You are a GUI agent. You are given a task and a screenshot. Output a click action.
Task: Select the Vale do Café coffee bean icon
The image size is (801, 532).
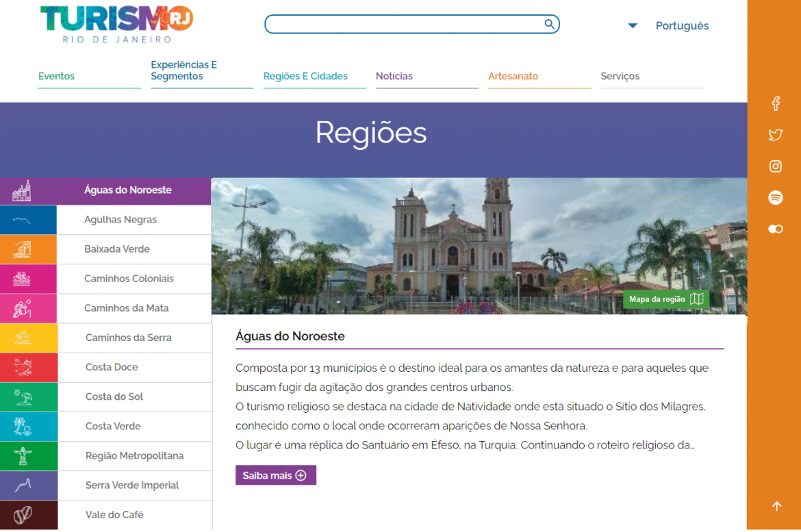(x=23, y=515)
